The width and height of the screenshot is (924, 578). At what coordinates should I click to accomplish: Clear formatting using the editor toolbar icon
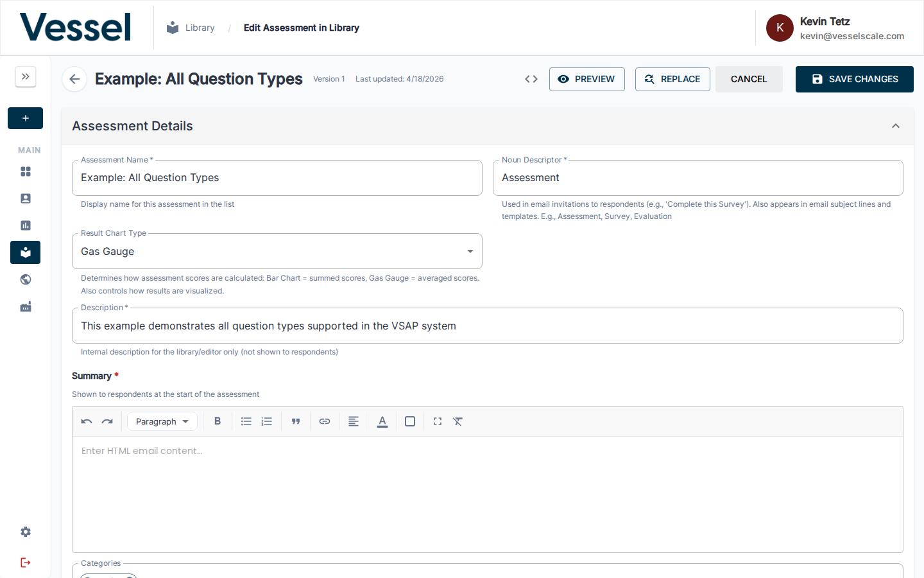tap(458, 421)
